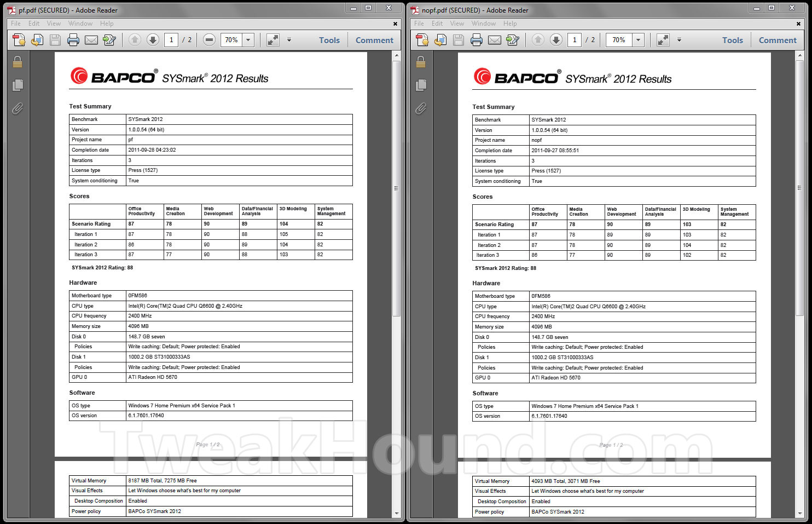Click the read mode icon in pf.pdf toolbar
This screenshot has height=524, width=812.
(272, 40)
